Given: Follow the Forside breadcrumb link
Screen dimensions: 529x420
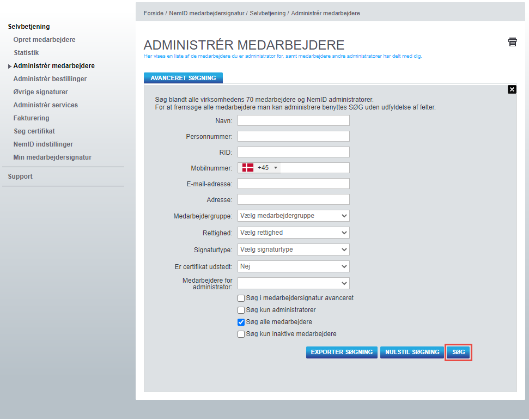Looking at the screenshot, I should tap(153, 13).
